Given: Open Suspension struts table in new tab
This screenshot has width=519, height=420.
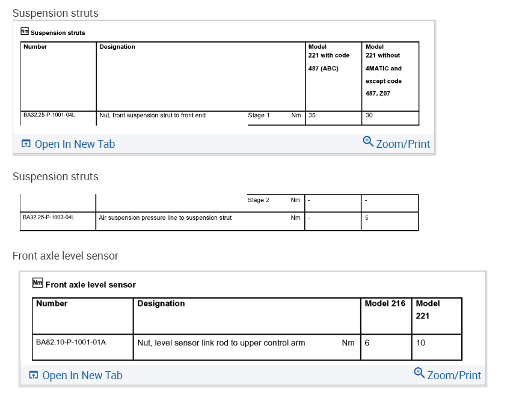Looking at the screenshot, I should 74,144.
